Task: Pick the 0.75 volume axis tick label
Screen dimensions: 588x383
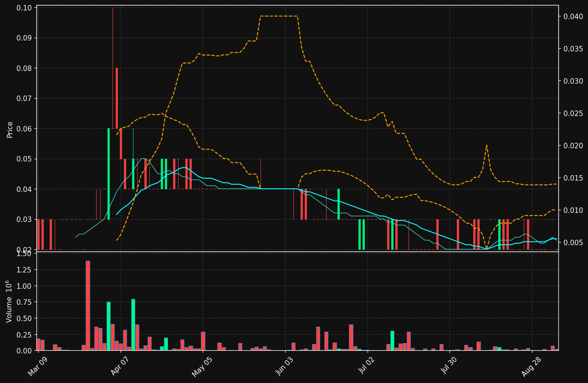Action: click(x=24, y=302)
